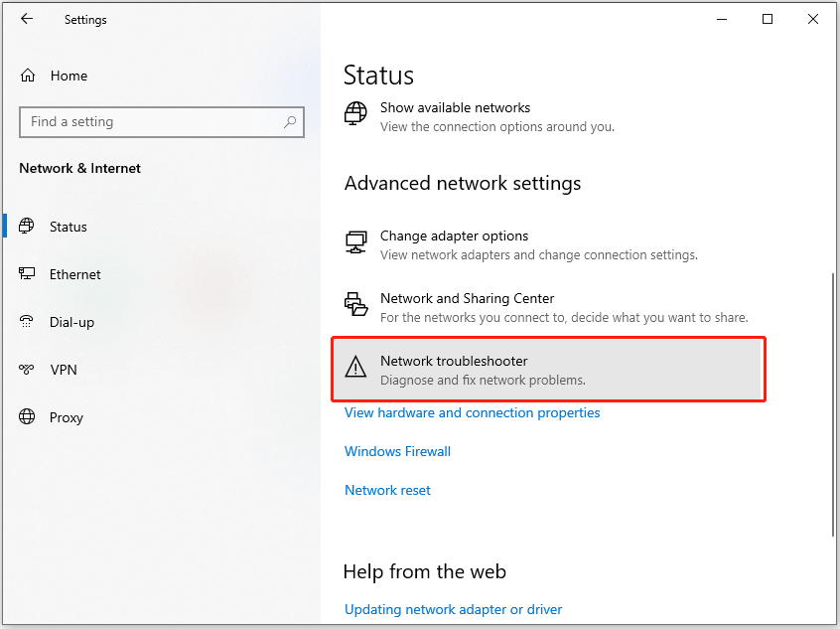Click the Dial-up phone icon in the sidebar

(x=26, y=322)
